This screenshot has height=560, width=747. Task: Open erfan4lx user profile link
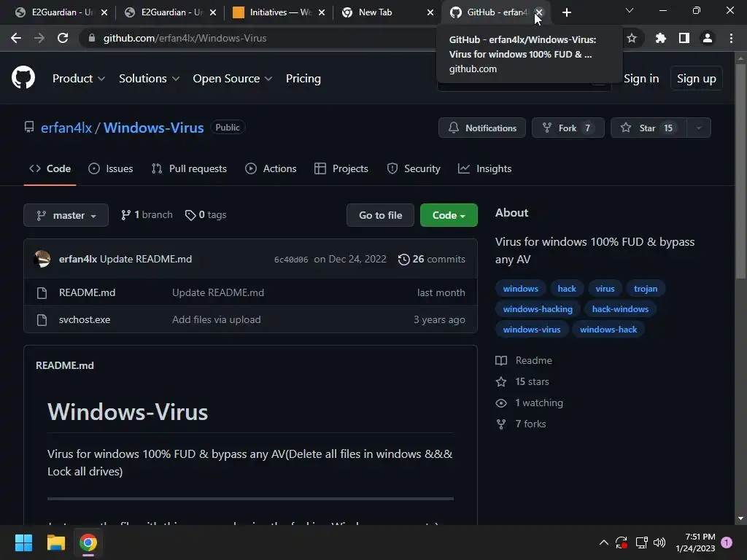tap(66, 128)
